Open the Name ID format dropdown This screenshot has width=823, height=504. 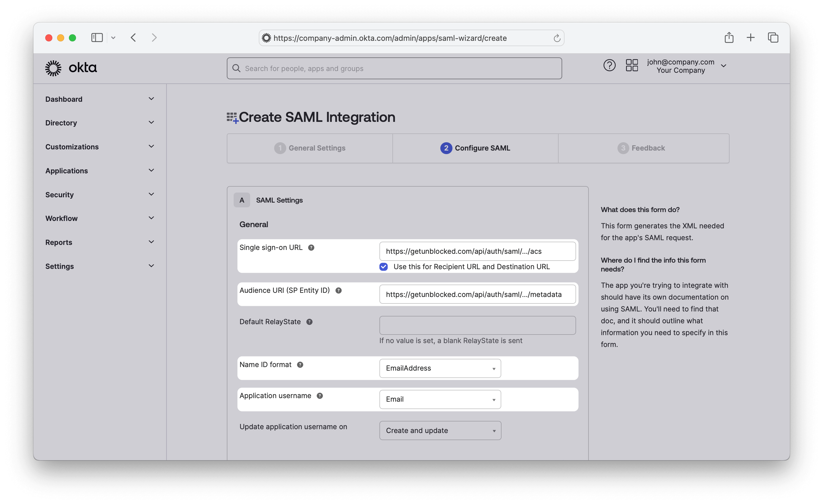point(440,368)
